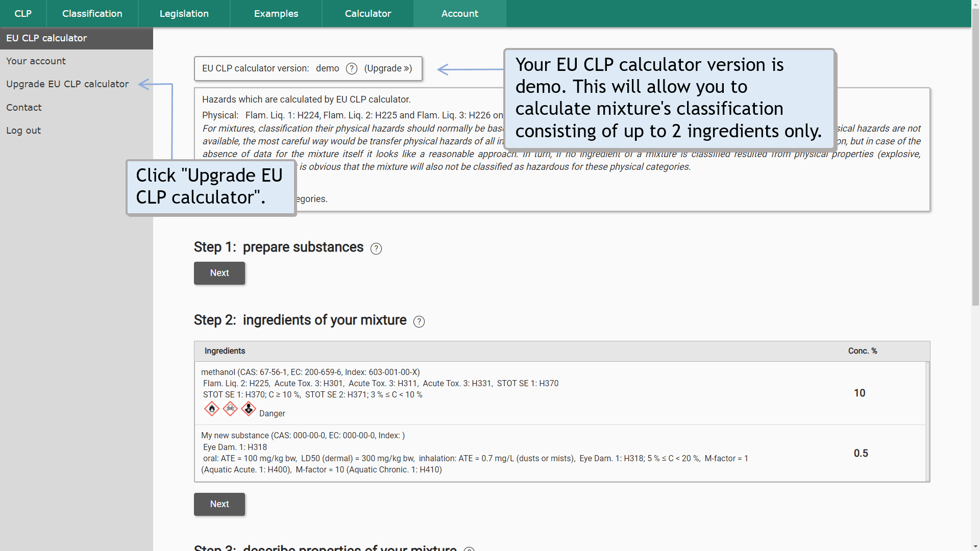Click the CLP tab in top navigation

[x=23, y=13]
